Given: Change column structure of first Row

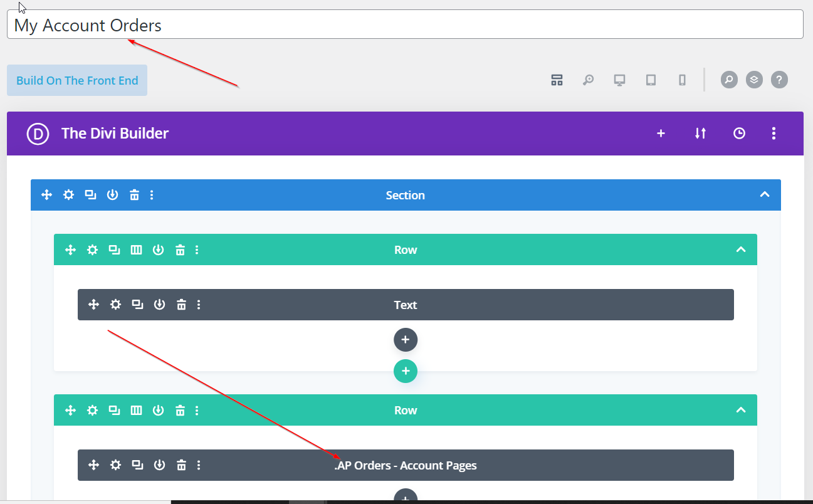Looking at the screenshot, I should 136,250.
